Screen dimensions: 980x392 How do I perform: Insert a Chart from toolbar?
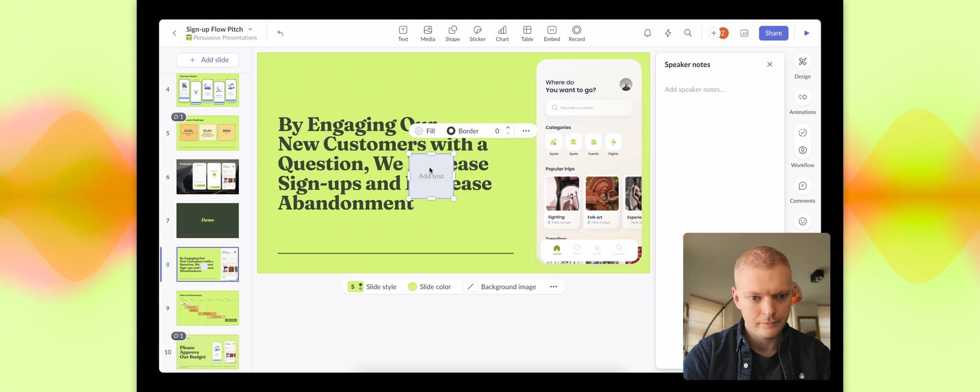(502, 33)
